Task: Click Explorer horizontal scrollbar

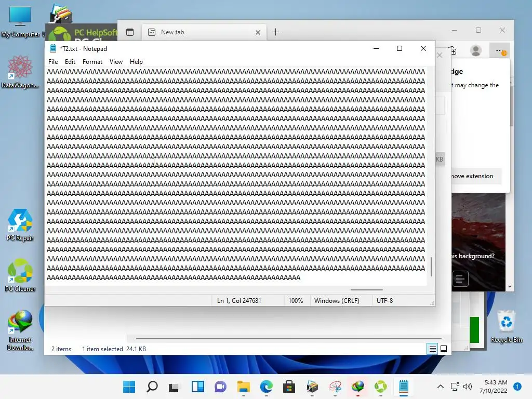Action: 289,339
